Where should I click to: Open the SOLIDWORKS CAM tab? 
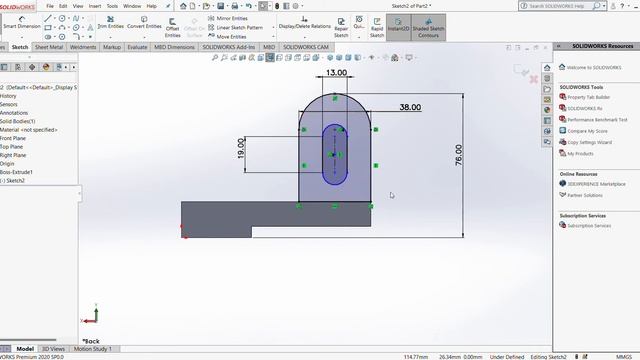[306, 47]
